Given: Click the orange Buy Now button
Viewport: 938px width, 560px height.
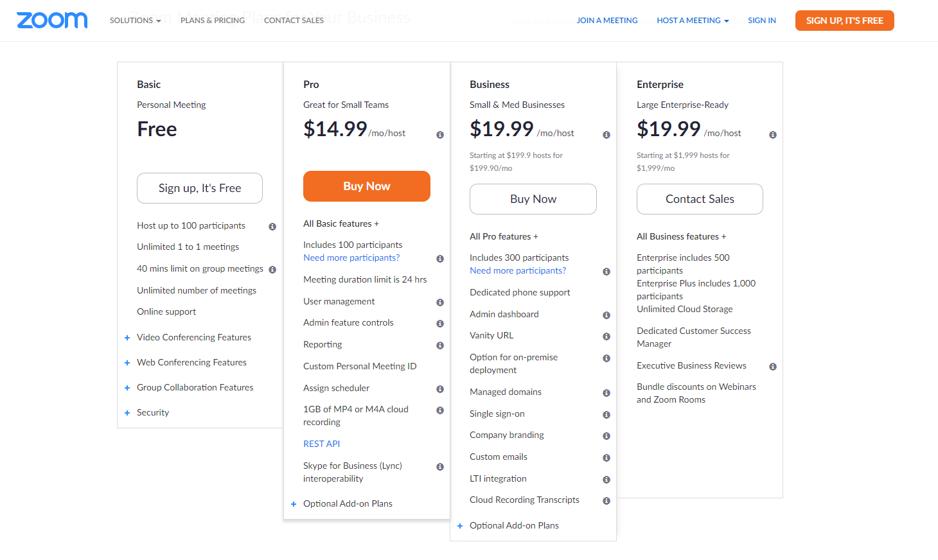Looking at the screenshot, I should (x=367, y=186).
